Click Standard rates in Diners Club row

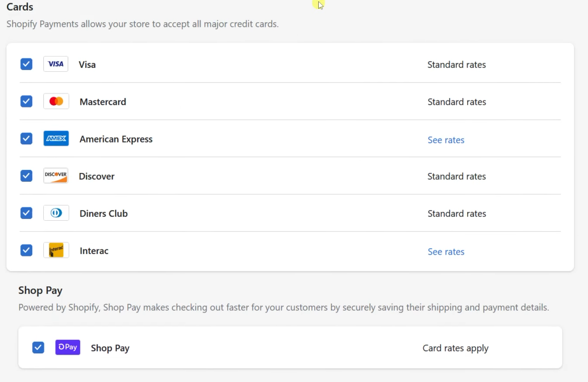457,214
